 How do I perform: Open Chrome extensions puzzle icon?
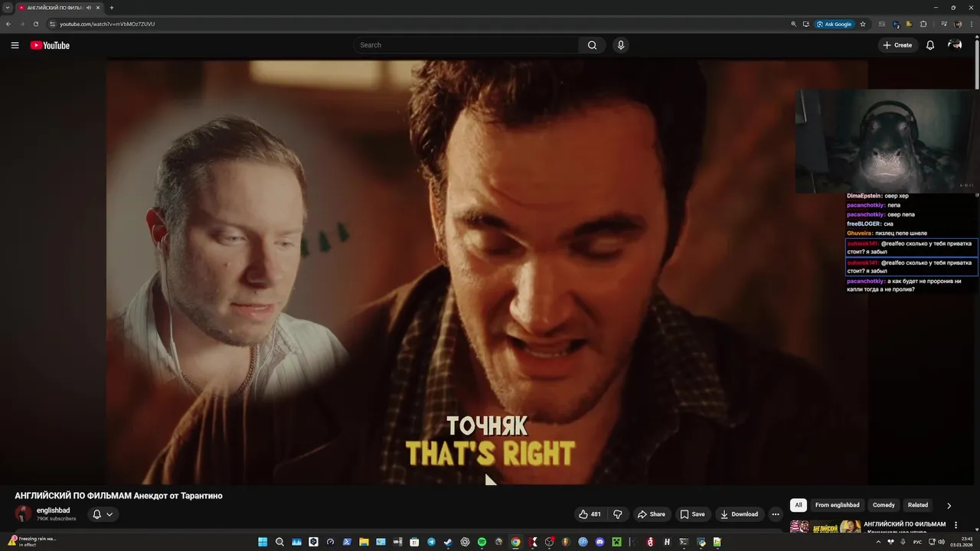(923, 24)
